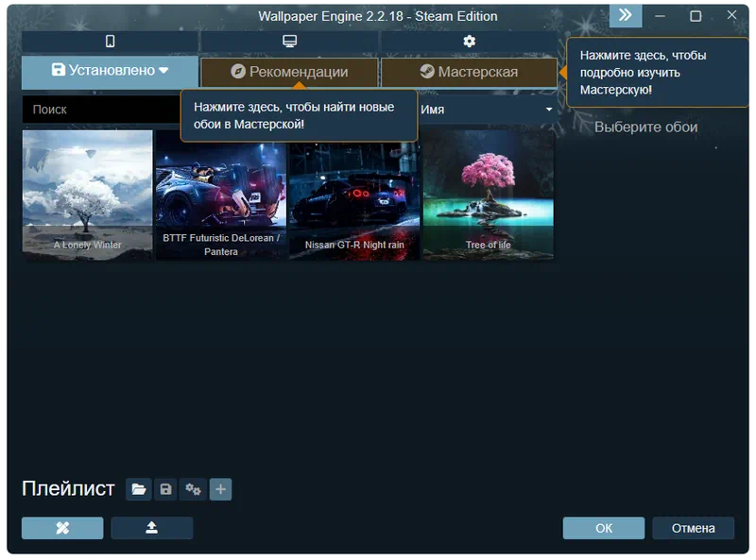Expand the Установлено dropdown arrow

pyautogui.click(x=163, y=71)
